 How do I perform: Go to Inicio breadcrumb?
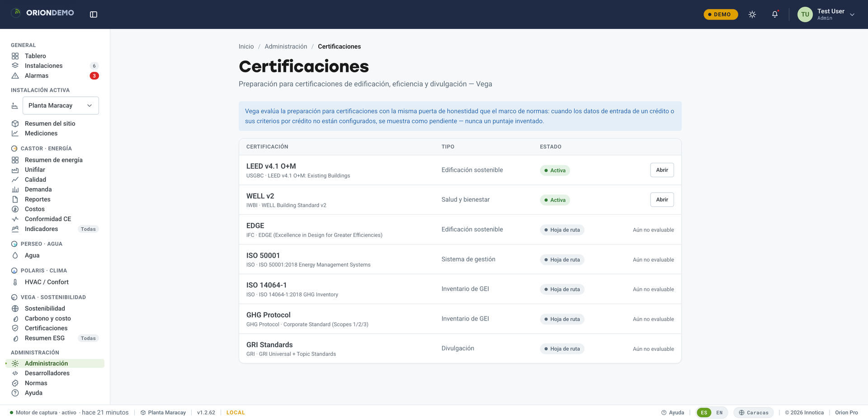coord(246,47)
